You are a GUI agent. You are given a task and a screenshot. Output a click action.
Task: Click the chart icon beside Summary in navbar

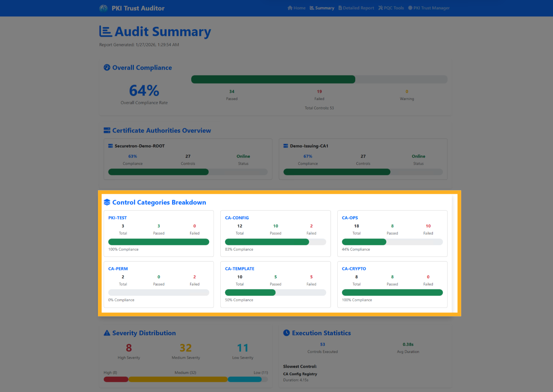312,8
